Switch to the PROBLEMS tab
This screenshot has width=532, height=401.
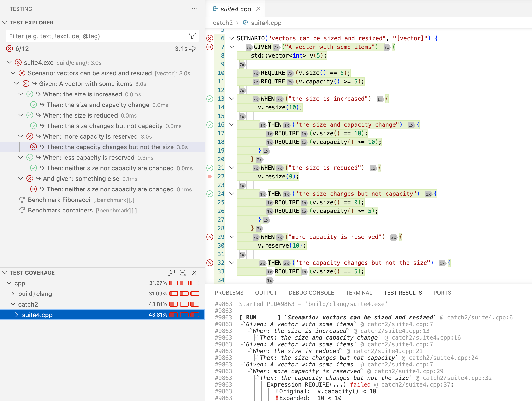[x=229, y=293]
